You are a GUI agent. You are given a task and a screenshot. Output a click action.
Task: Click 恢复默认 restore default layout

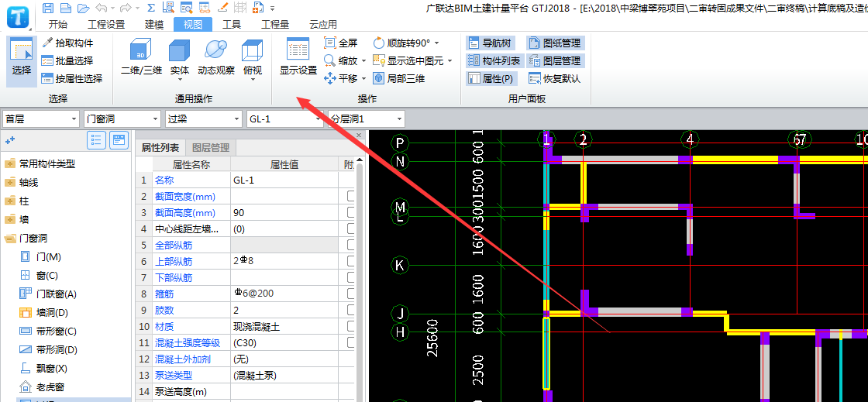[555, 78]
